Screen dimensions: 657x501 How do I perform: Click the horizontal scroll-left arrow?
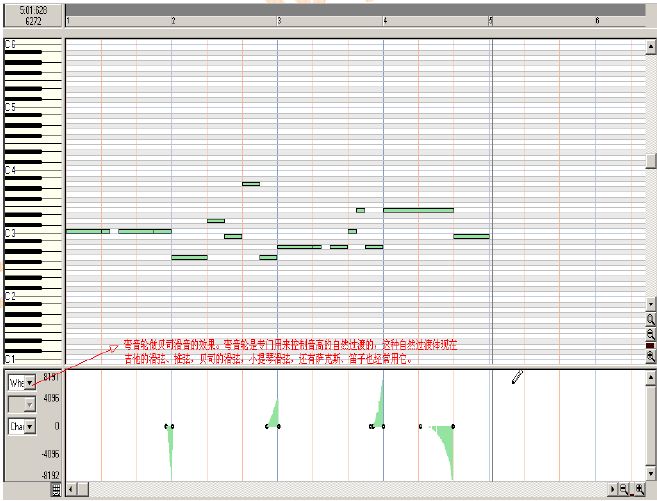[x=71, y=489]
